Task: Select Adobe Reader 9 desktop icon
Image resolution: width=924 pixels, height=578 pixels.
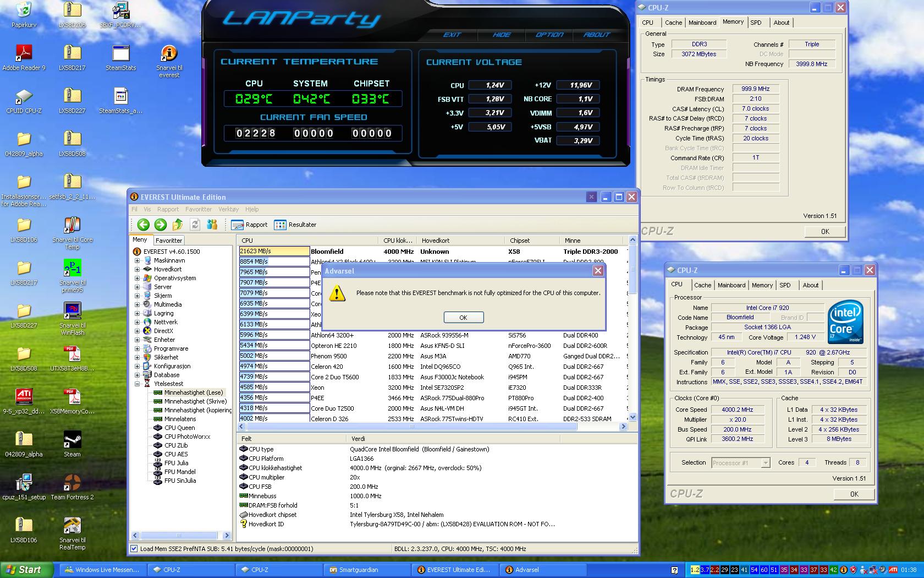Action: point(24,58)
